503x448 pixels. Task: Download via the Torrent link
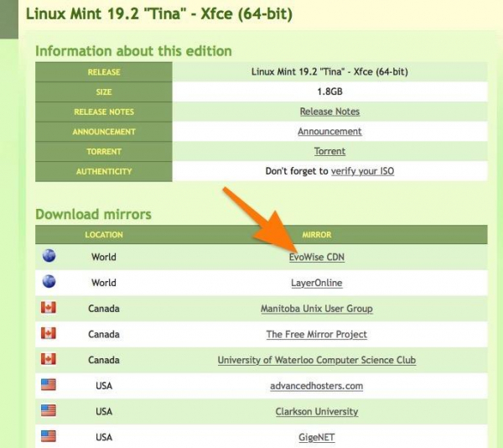coord(329,152)
